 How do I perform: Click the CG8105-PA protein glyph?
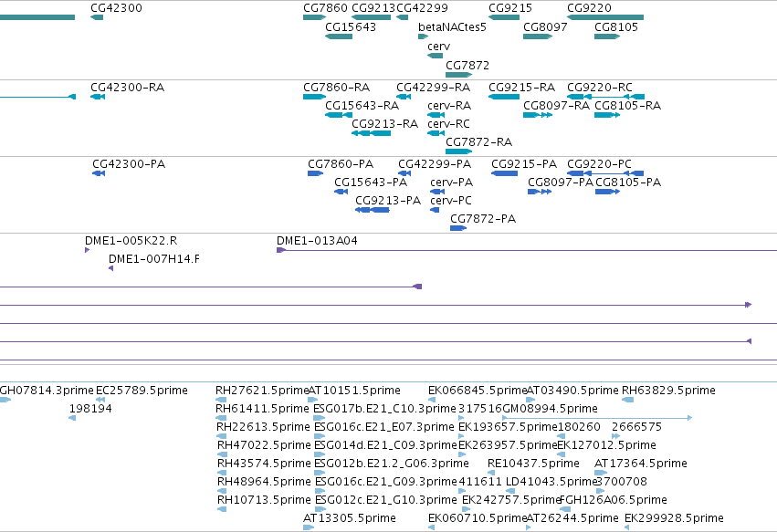(x=607, y=192)
